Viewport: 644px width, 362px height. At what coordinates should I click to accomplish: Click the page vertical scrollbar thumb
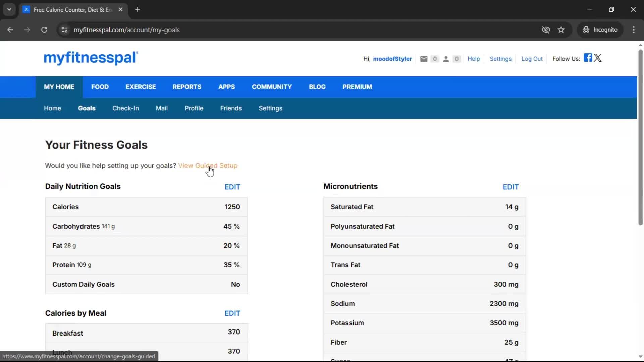point(640,137)
